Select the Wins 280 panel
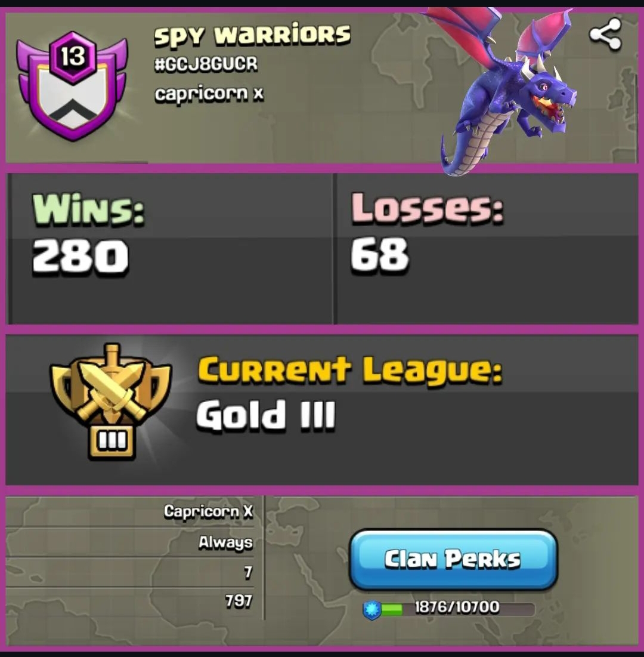This screenshot has width=644, height=657. point(170,248)
